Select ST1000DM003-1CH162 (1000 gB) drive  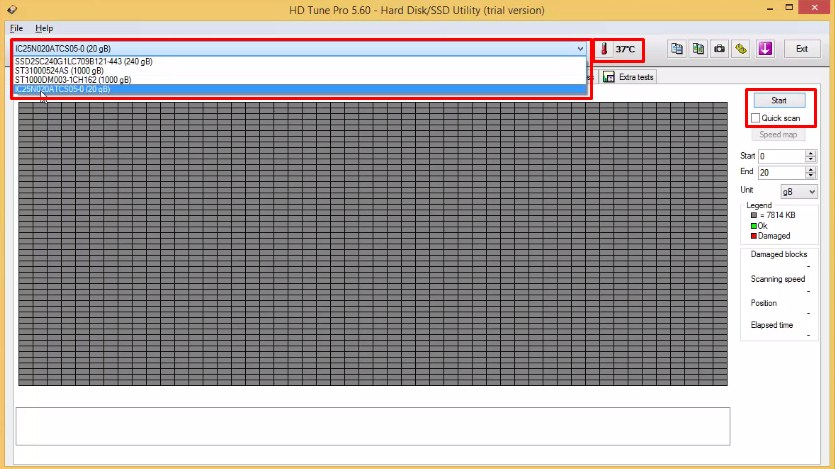click(300, 80)
